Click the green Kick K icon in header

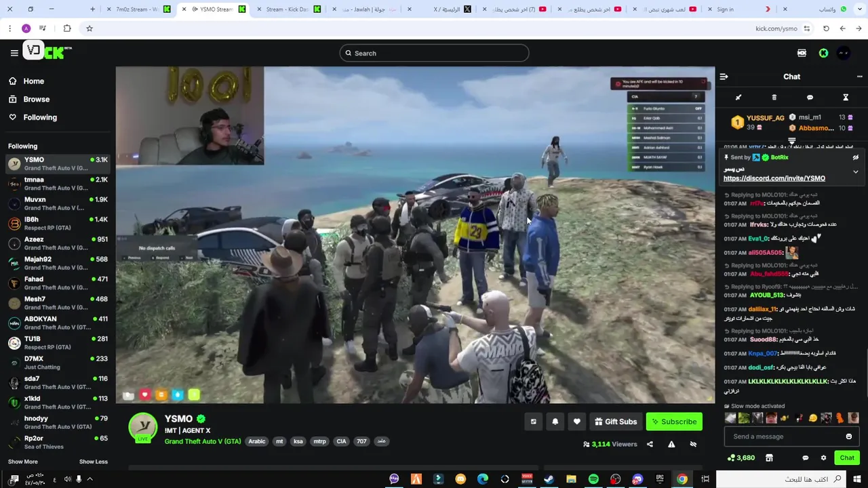coord(823,53)
